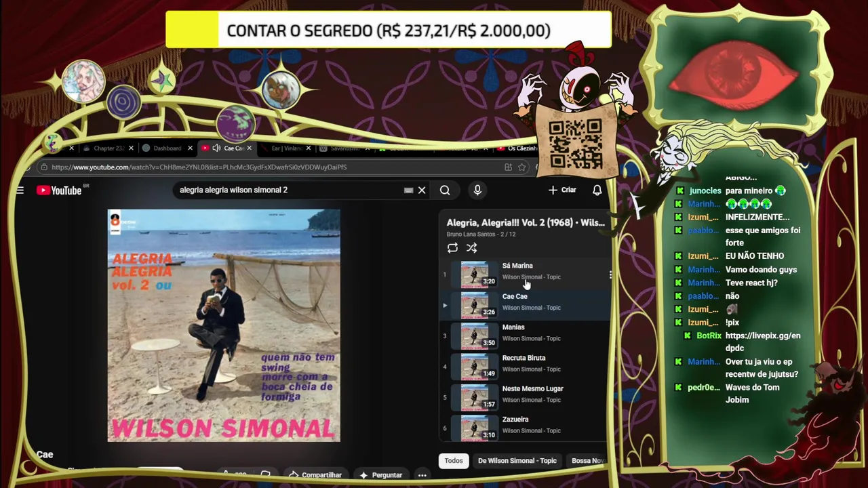
Task: Select the Bossa Nova filter chip
Action: pyautogui.click(x=587, y=461)
